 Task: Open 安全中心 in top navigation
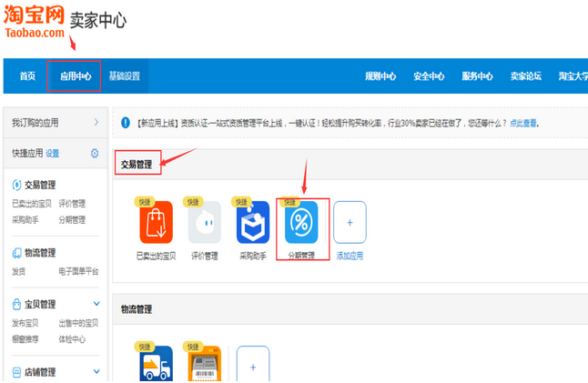coord(429,76)
